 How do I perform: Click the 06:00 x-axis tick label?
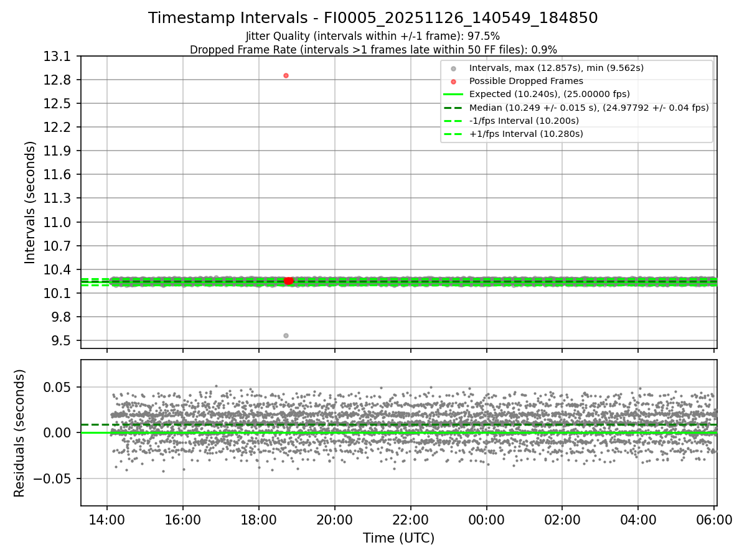coord(714,520)
